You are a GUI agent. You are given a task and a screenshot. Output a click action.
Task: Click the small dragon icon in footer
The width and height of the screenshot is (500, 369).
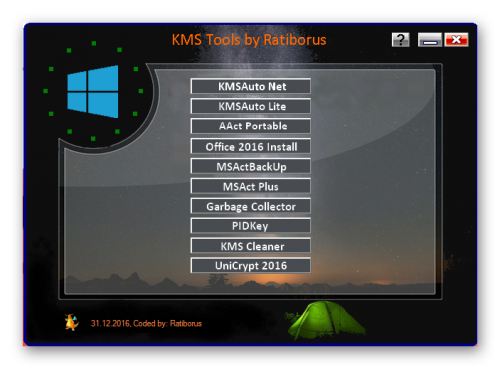tap(72, 322)
